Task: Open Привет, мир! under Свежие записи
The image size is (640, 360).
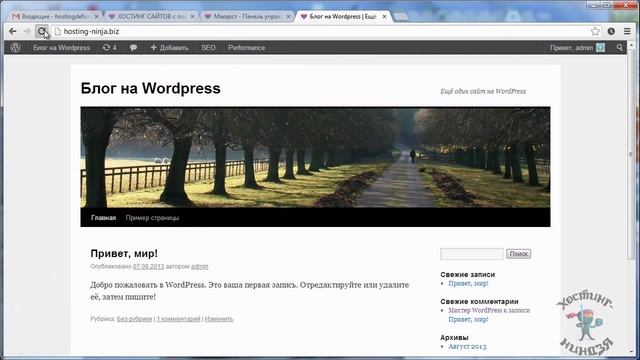Action: 468,283
